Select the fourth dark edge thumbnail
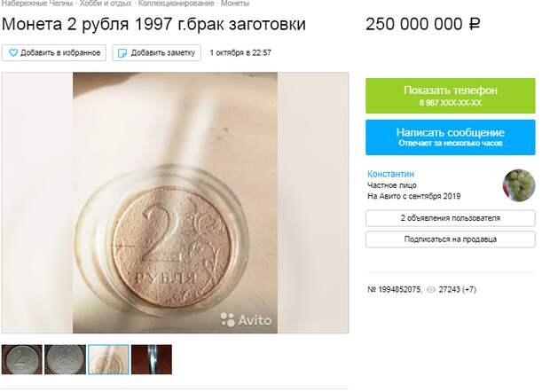 coord(152,359)
